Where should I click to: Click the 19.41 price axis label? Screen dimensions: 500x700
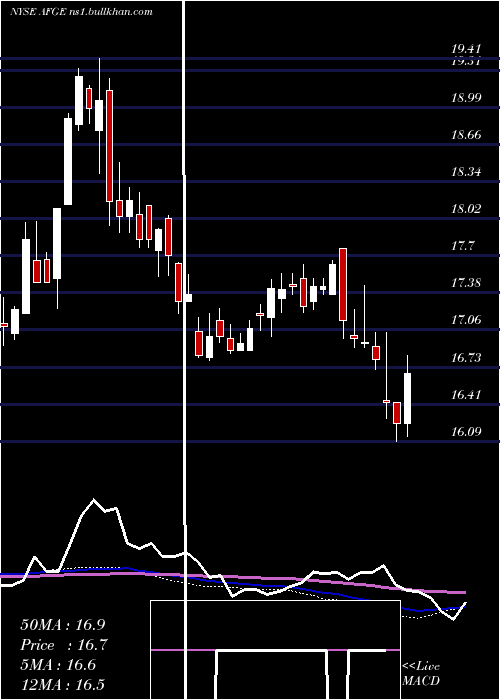tap(465, 49)
